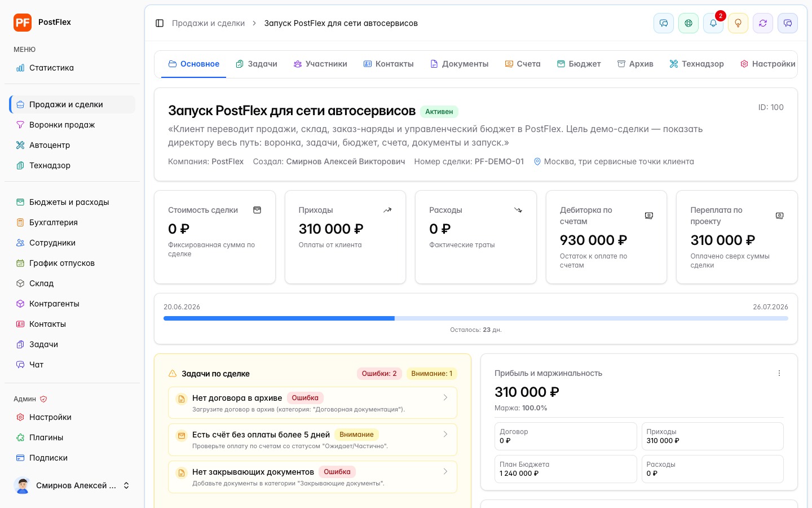Switch to the Бюджет tab
Image resolution: width=812 pixels, height=508 pixels.
pyautogui.click(x=579, y=64)
